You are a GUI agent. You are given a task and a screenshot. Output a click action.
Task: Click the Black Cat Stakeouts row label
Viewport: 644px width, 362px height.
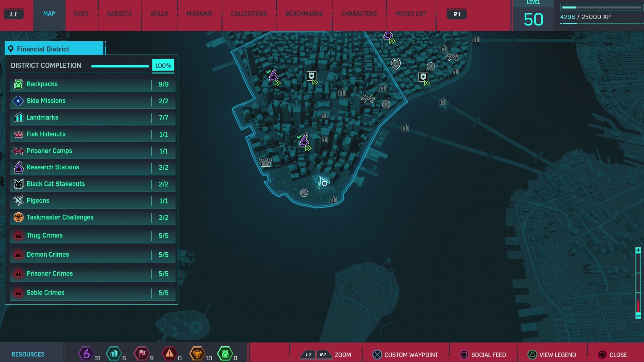56,184
